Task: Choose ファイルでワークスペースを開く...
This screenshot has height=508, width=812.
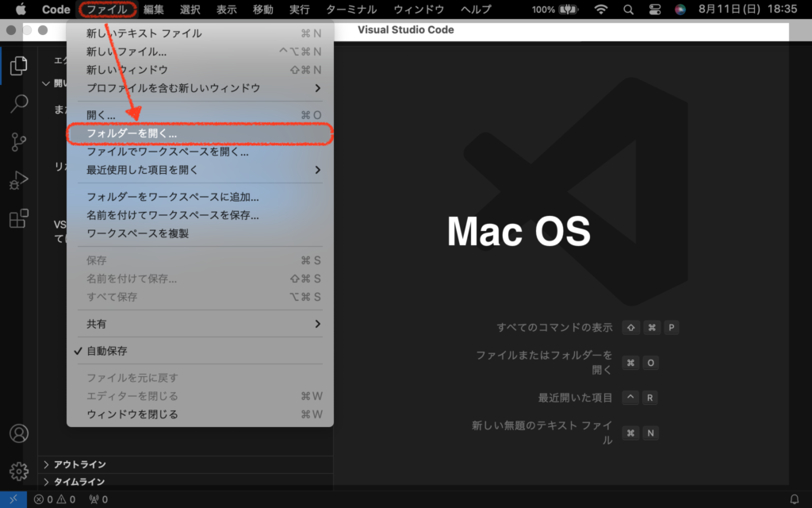Action: tap(200, 152)
